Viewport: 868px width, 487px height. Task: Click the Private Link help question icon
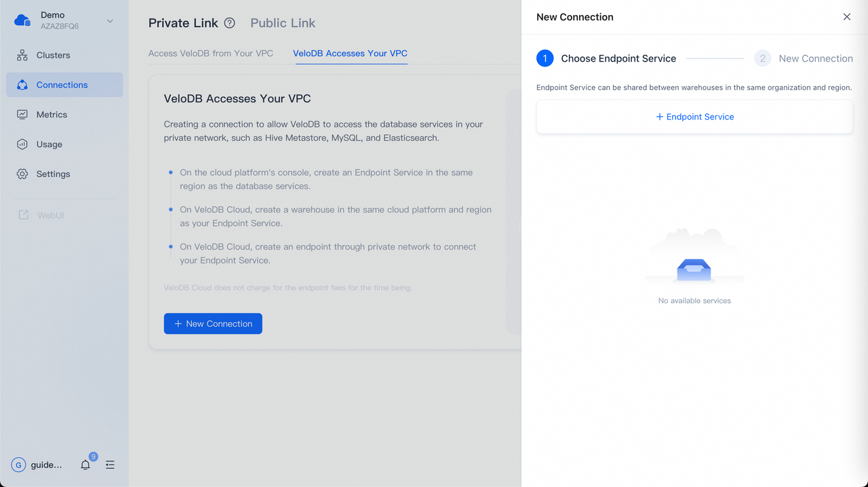(230, 23)
